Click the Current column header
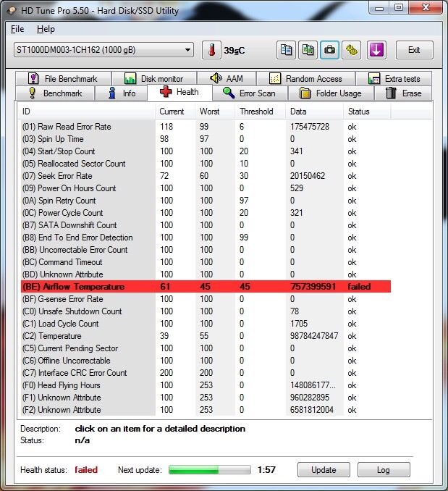448x491 pixels. pyautogui.click(x=175, y=112)
